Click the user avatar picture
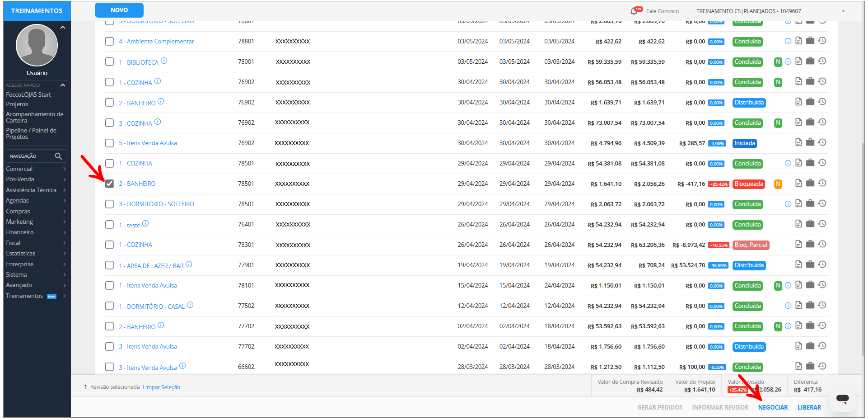 (x=37, y=45)
